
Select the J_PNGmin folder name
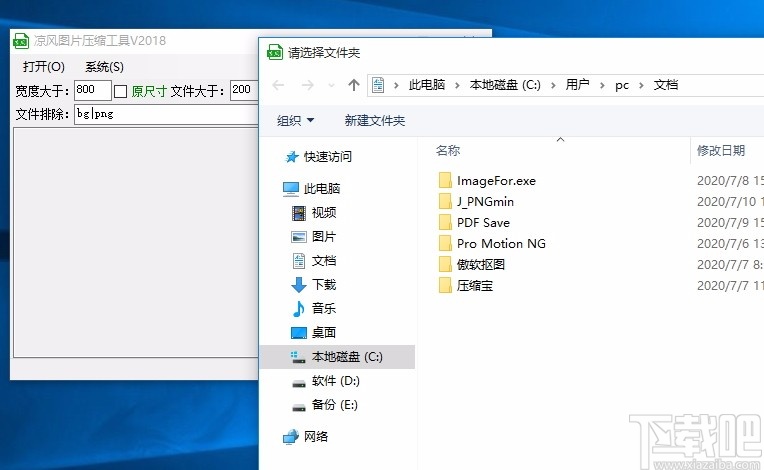(485, 202)
